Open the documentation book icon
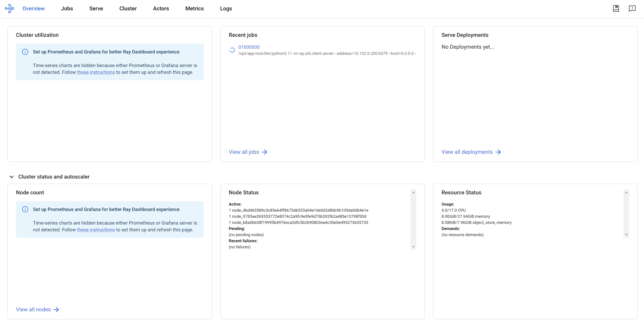 [x=616, y=8]
